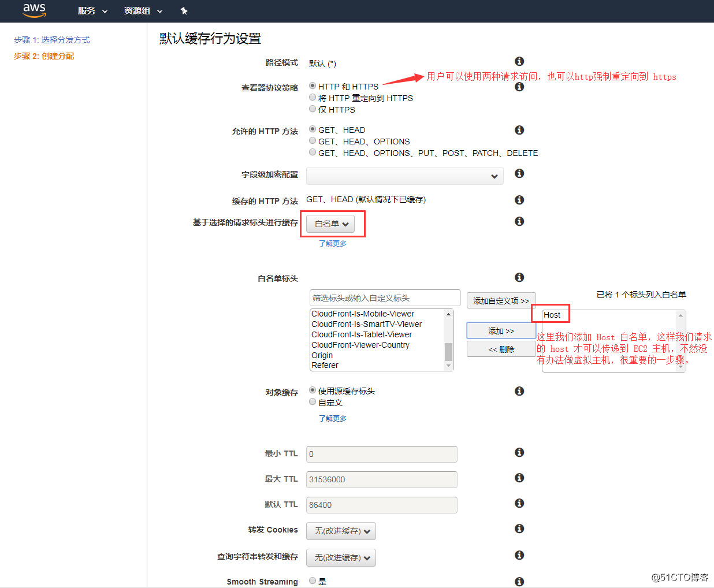
Task: Click the pin shortcut icon in top bar
Action: click(x=184, y=11)
